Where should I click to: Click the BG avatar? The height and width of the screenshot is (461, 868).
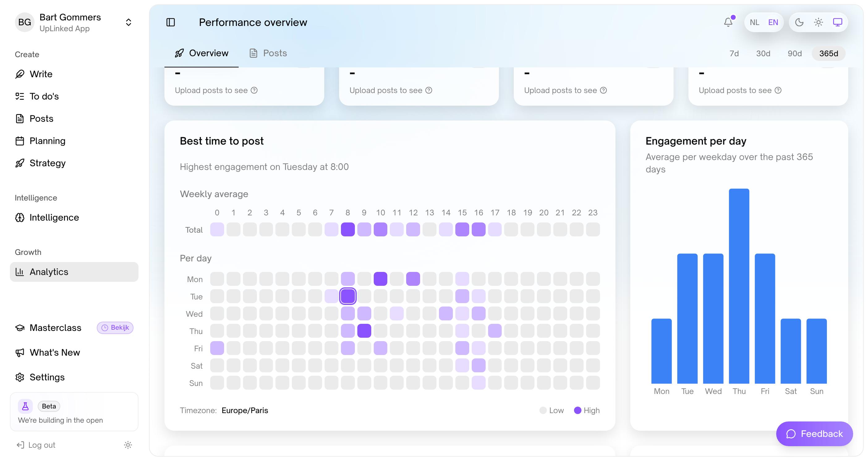pos(25,22)
